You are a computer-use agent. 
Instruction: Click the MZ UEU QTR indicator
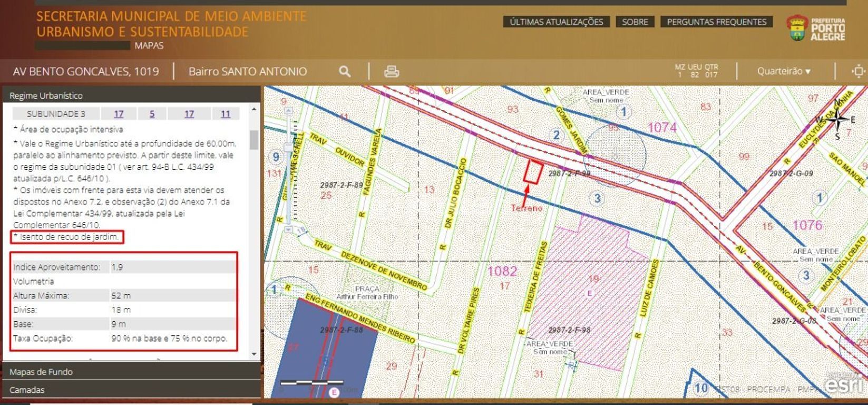point(697,71)
